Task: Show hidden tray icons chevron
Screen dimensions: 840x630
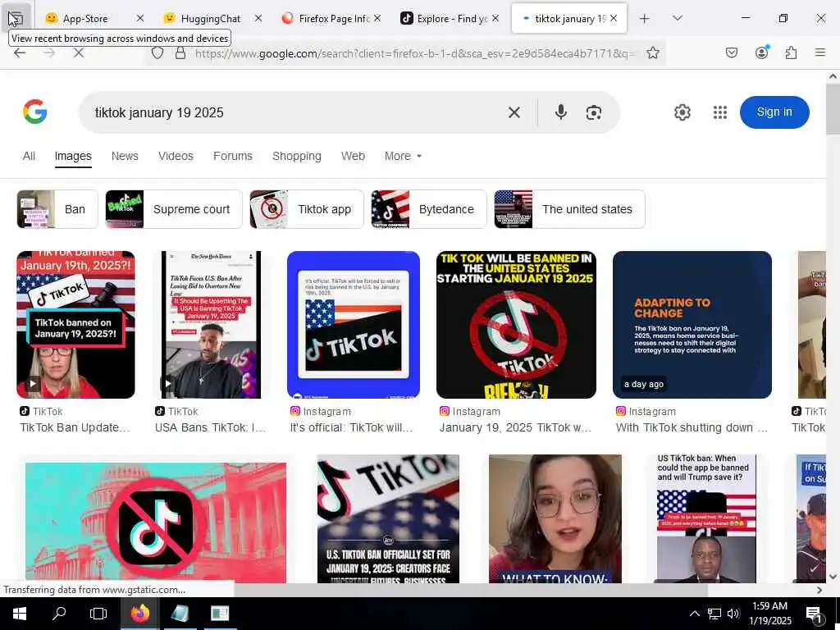Action: pos(694,614)
